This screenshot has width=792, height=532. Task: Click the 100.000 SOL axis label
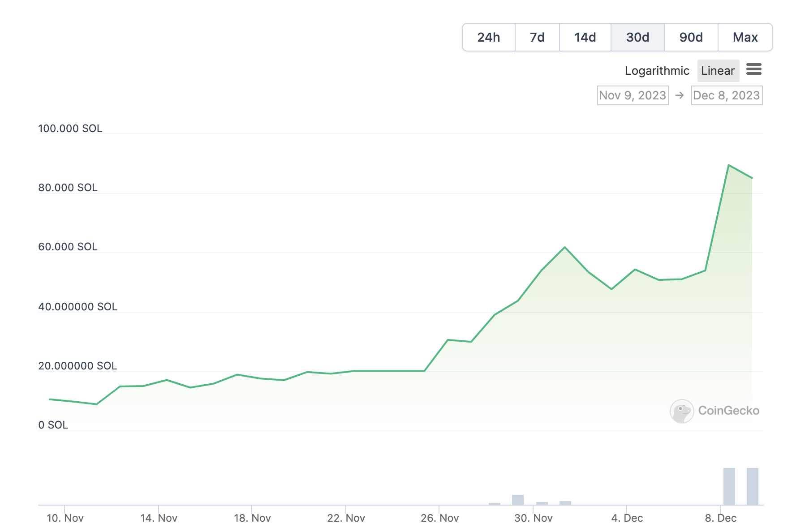(70, 129)
